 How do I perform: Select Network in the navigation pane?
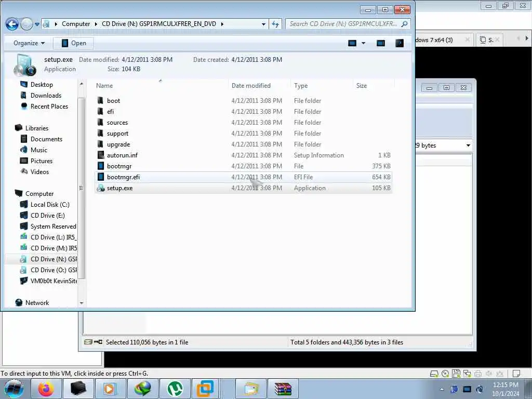point(37,303)
